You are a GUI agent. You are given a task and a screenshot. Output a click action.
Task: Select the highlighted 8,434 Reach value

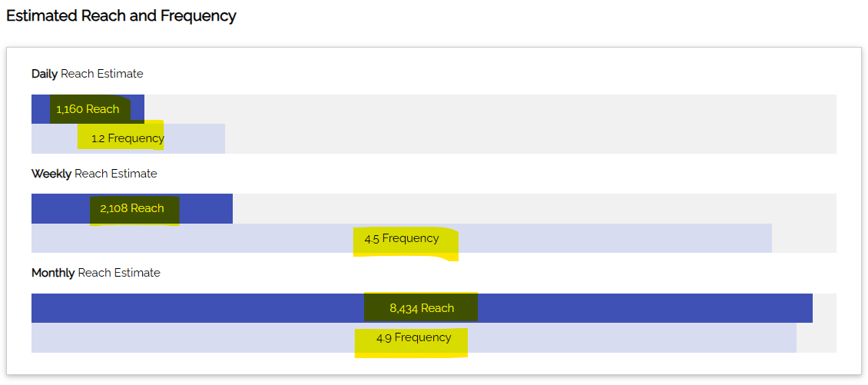(x=422, y=308)
